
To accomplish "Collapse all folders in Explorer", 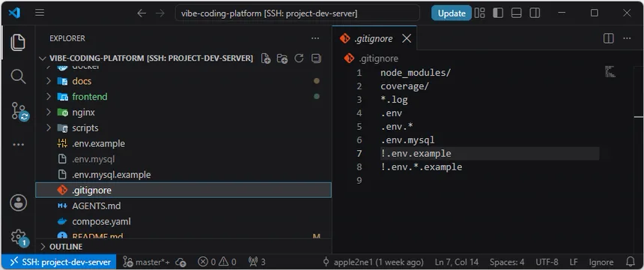I will [x=316, y=58].
